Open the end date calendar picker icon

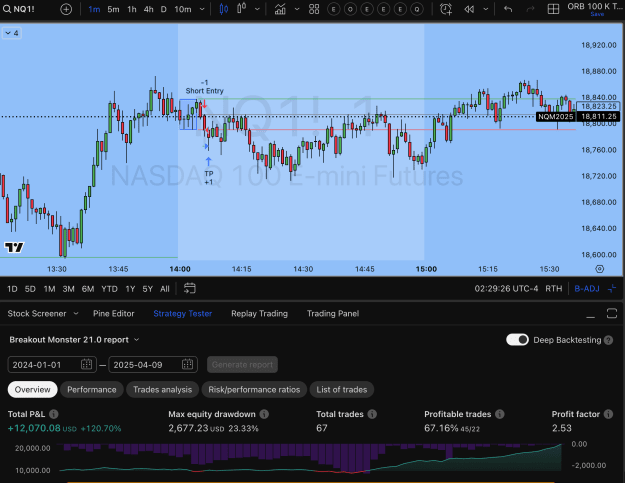click(x=188, y=364)
